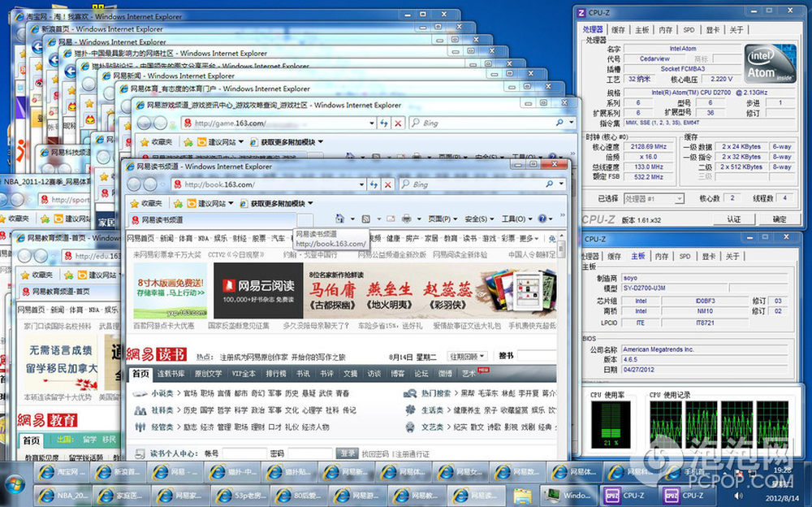
Task: Follow the 找回密码 link on the reading page
Action: pos(375,454)
